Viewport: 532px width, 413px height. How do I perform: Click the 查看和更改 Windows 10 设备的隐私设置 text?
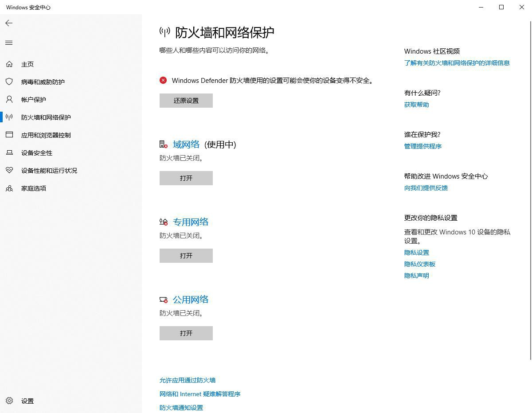pyautogui.click(x=458, y=237)
